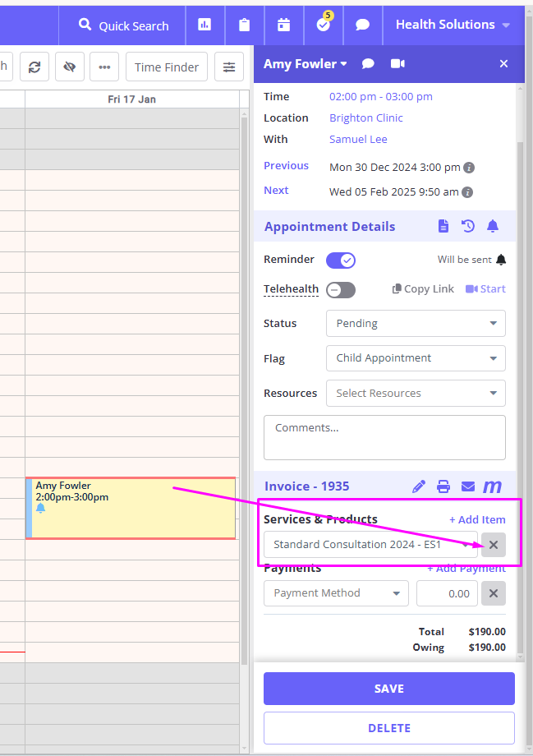Screen dimensions: 533x756
Task: Print Invoice 1935
Action: coord(443,486)
